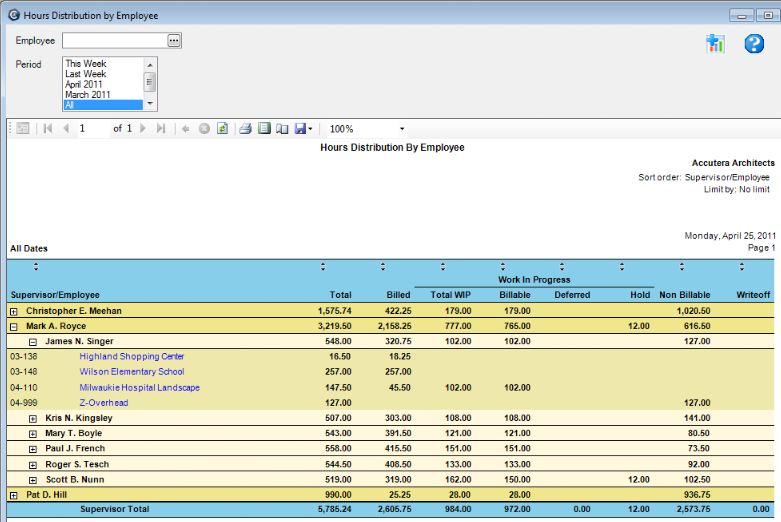Toggle Print Layout view icon
This screenshot has height=522, width=781.
[264, 129]
